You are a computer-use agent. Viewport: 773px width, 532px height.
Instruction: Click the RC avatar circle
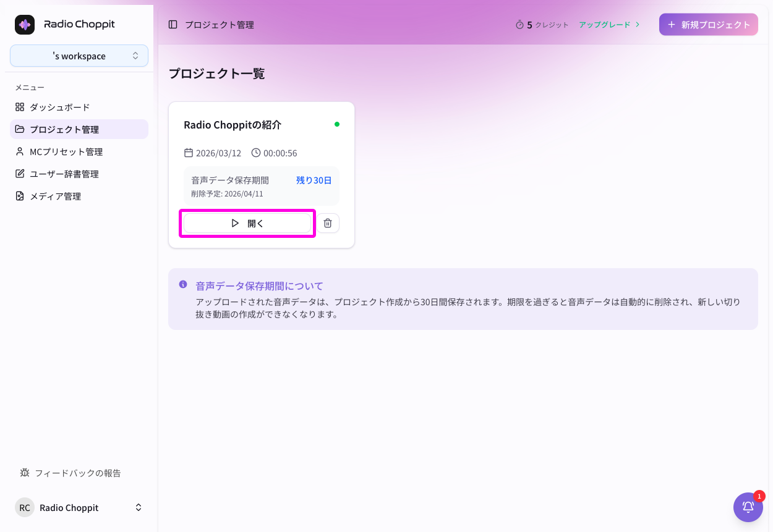(x=25, y=507)
